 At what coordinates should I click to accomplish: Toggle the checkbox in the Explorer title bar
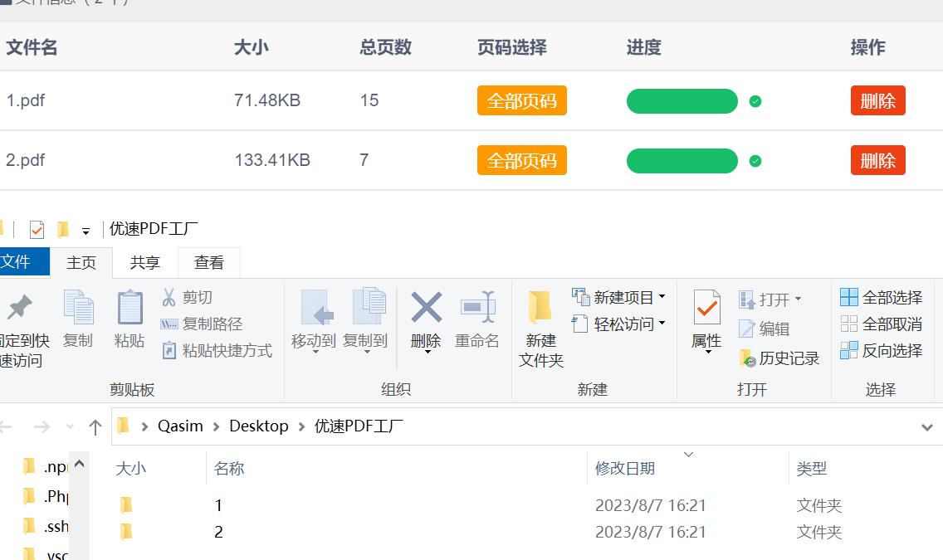(35, 227)
